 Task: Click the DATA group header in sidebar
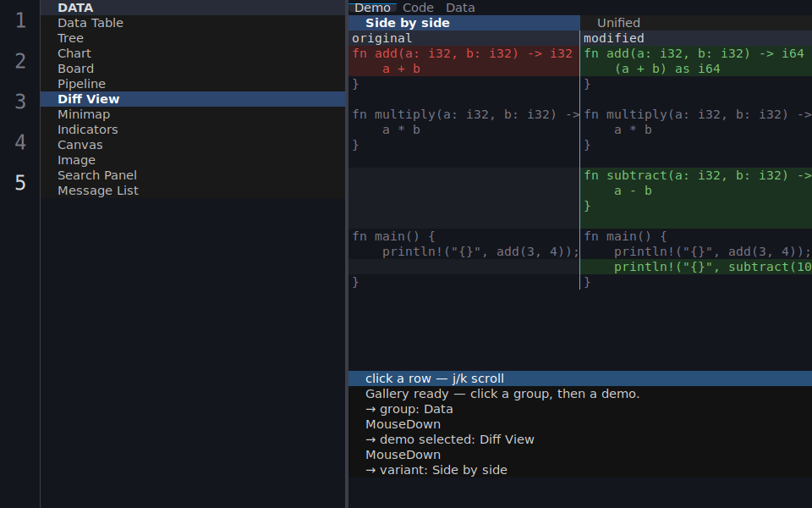click(x=193, y=8)
